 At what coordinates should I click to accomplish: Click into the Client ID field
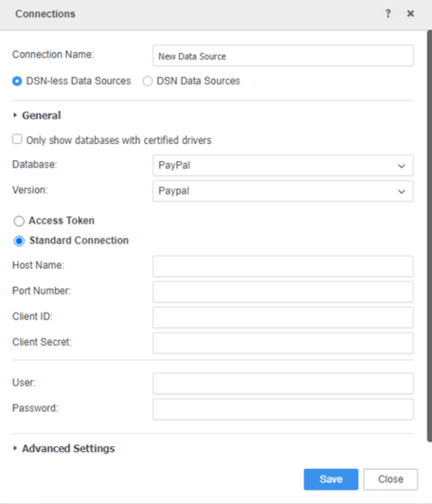pos(283,317)
